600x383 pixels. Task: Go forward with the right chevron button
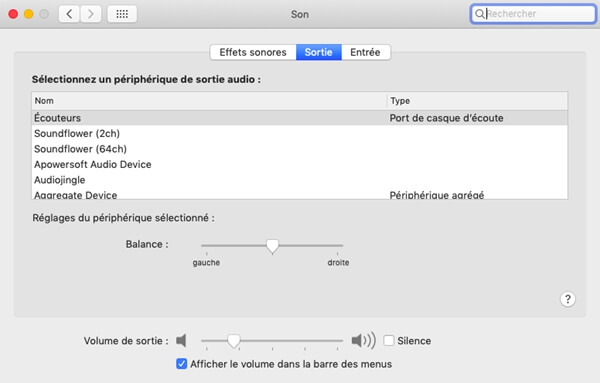click(91, 14)
